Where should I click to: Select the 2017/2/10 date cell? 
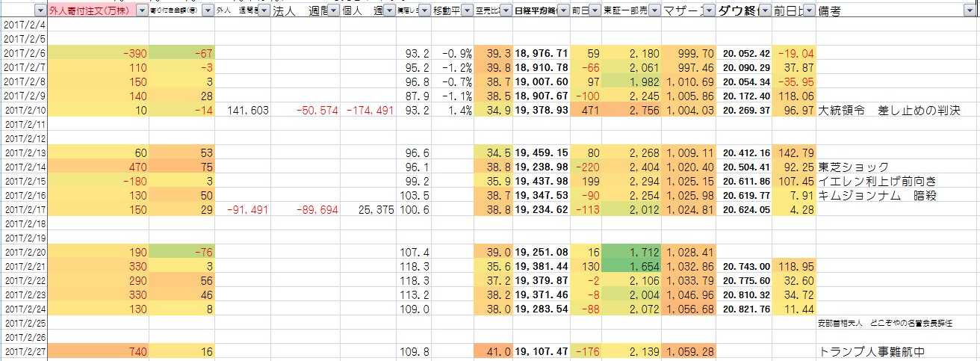pos(24,111)
